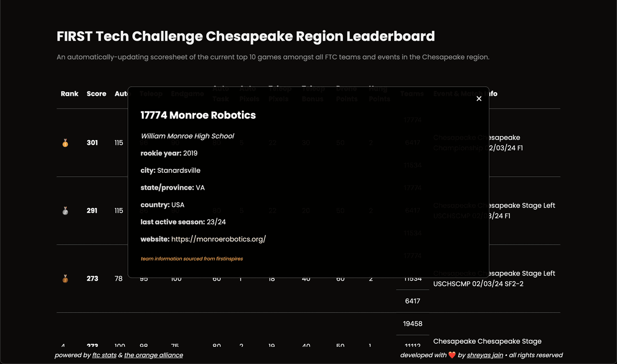This screenshot has width=617, height=364.
Task: Click the firstinspires source note
Action: click(x=192, y=259)
